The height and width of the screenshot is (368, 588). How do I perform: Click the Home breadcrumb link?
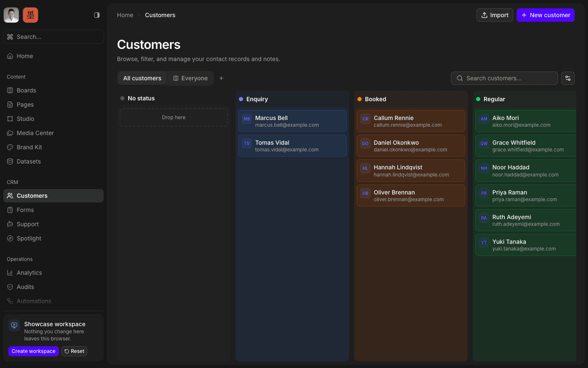(x=125, y=15)
